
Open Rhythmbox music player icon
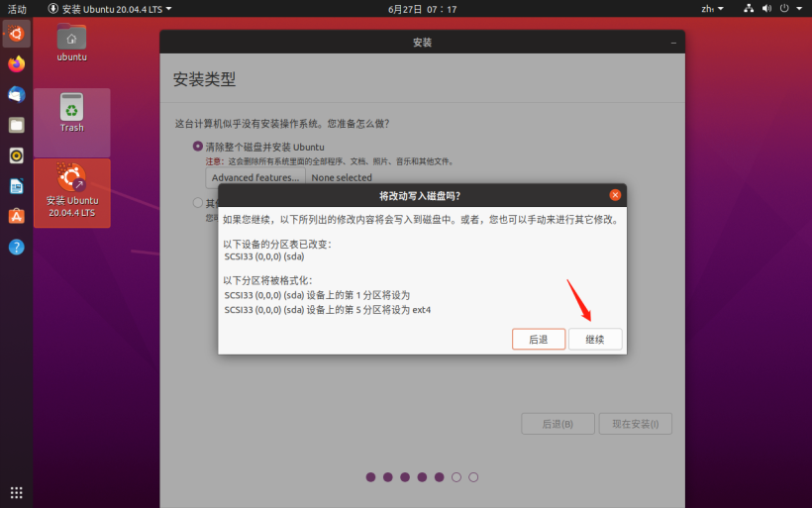click(16, 155)
